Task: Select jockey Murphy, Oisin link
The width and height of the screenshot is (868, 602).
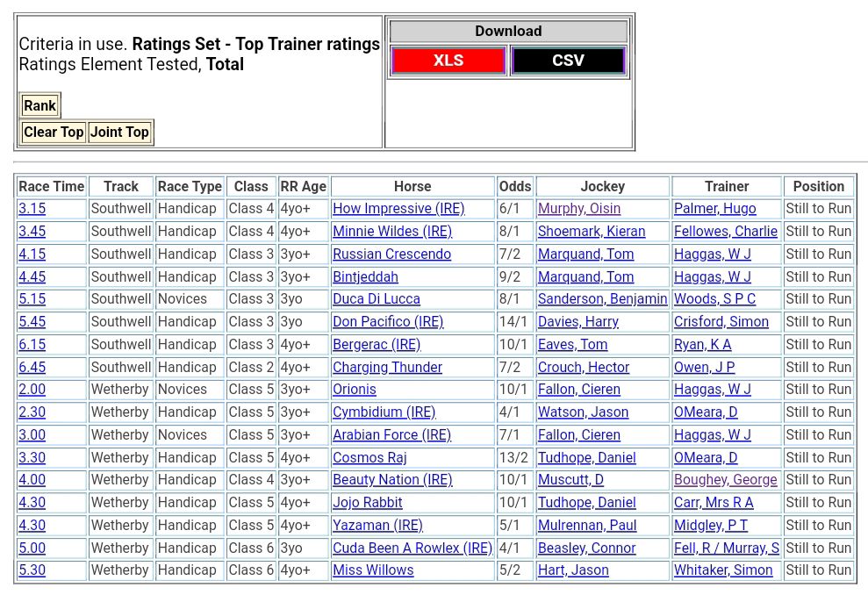Action: tap(579, 209)
